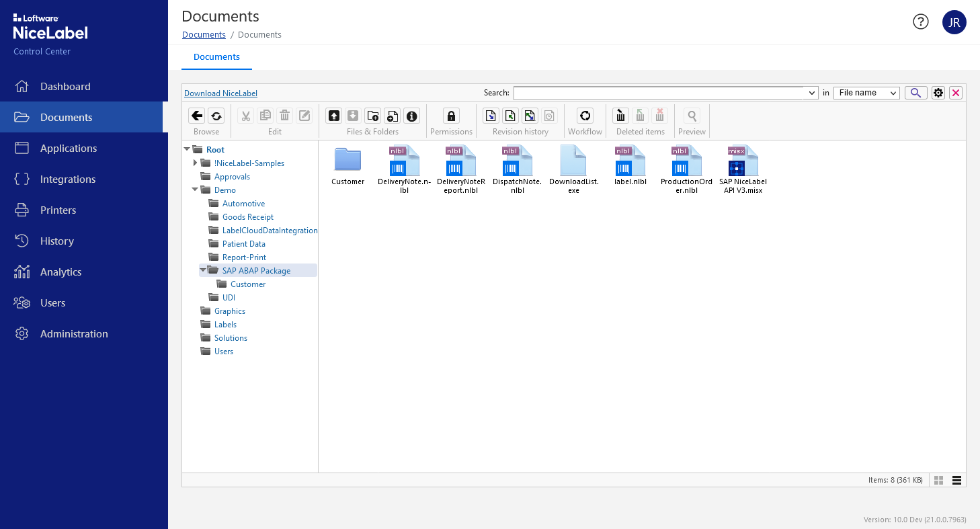Click the refresh icon in Browse group
The height and width of the screenshot is (529, 980).
click(216, 116)
